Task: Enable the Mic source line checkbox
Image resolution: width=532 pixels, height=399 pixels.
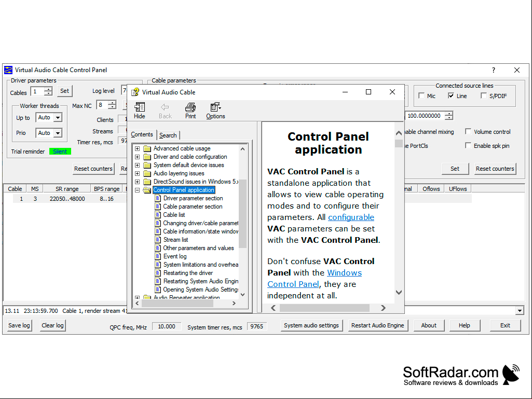Action: (x=421, y=95)
